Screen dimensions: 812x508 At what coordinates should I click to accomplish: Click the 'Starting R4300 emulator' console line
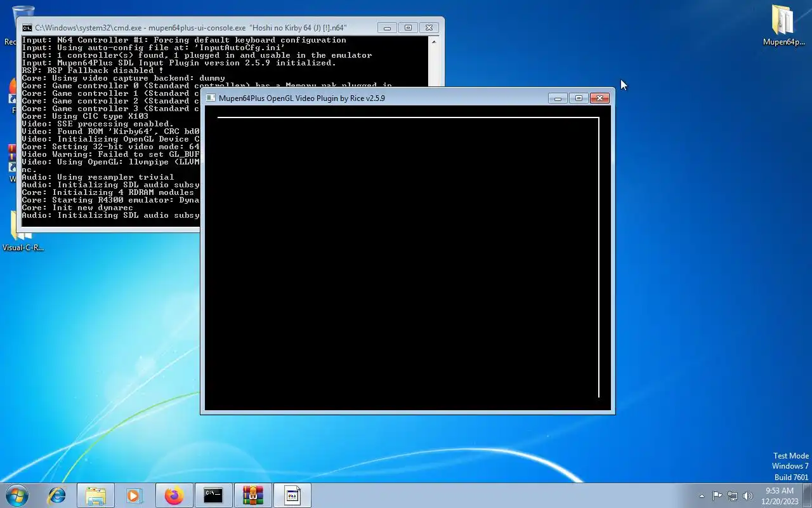tap(110, 200)
